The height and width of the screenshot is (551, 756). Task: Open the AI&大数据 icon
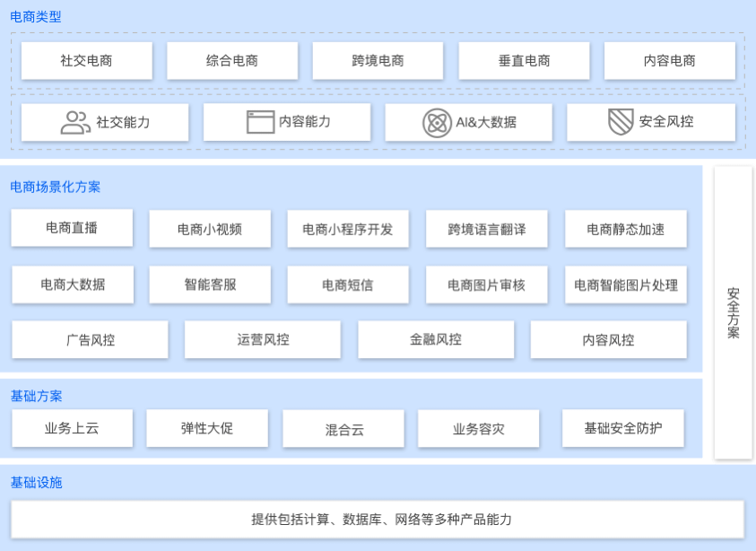pyautogui.click(x=438, y=121)
